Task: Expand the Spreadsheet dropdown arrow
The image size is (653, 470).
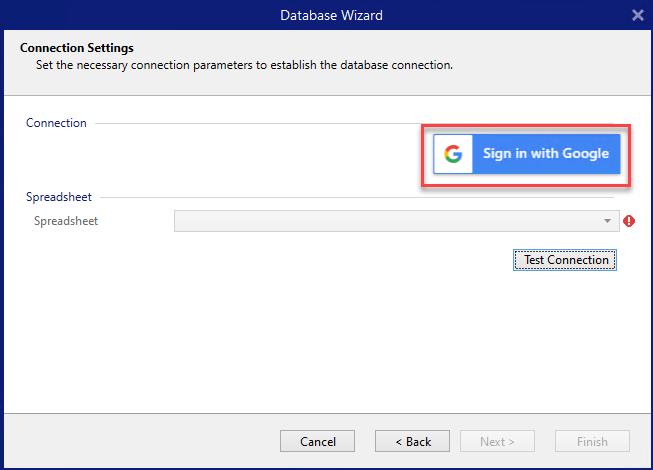Action: tap(607, 221)
